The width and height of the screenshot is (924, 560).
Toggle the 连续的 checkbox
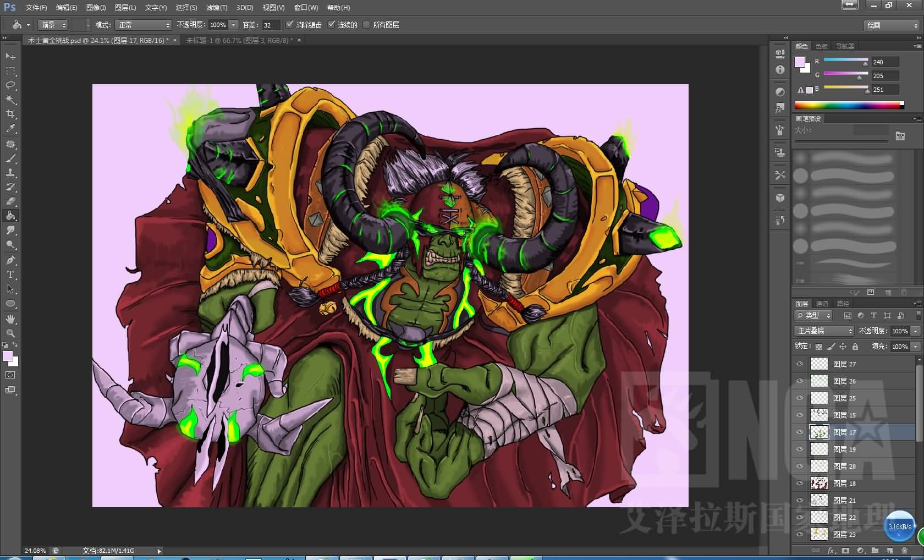pyautogui.click(x=332, y=25)
